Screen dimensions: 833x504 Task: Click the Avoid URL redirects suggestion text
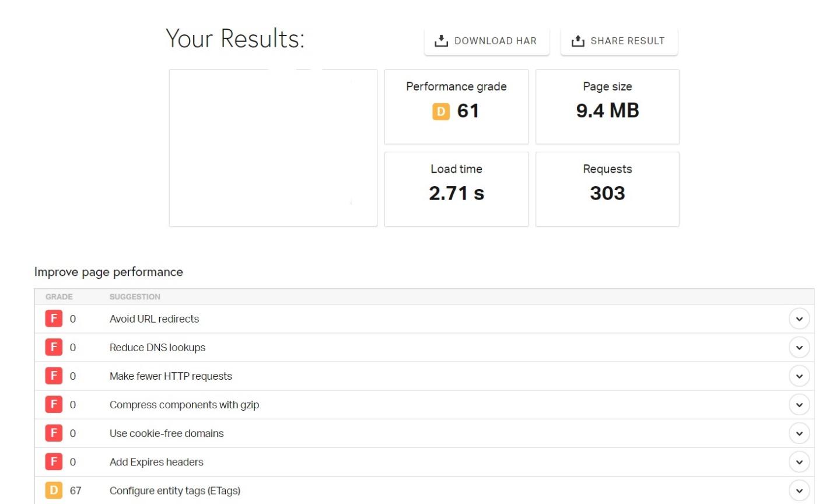coord(154,319)
